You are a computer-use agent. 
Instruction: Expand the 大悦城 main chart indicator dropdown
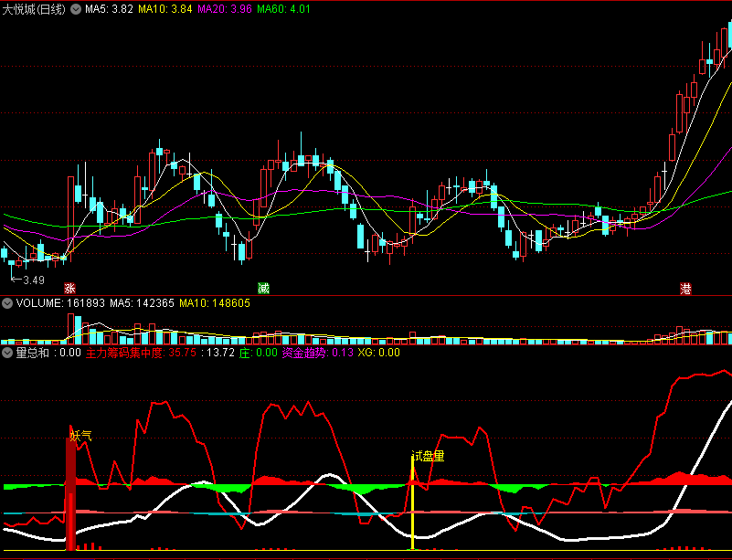pyautogui.click(x=76, y=9)
